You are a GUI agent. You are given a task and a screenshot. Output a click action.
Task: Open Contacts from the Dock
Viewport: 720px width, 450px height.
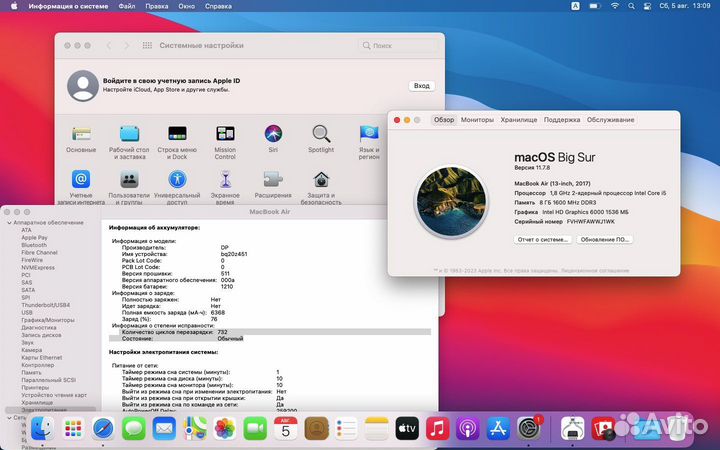click(x=316, y=429)
